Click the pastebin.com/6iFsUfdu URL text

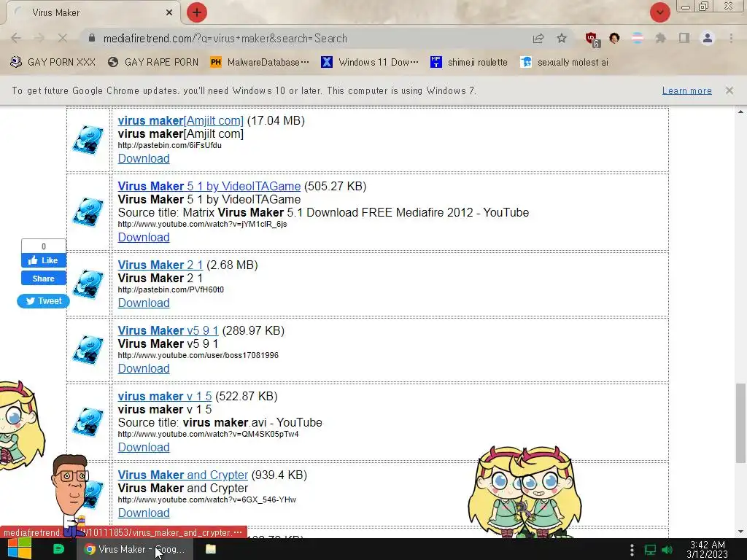pyautogui.click(x=169, y=145)
